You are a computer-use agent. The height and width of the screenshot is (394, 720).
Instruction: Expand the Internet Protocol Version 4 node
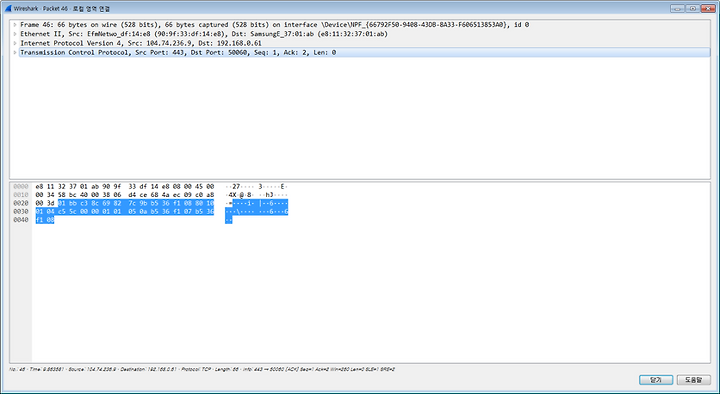[x=15, y=43]
